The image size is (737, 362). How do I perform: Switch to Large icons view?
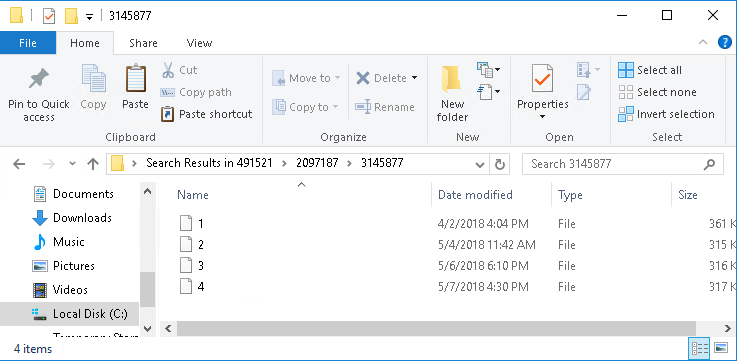721,348
